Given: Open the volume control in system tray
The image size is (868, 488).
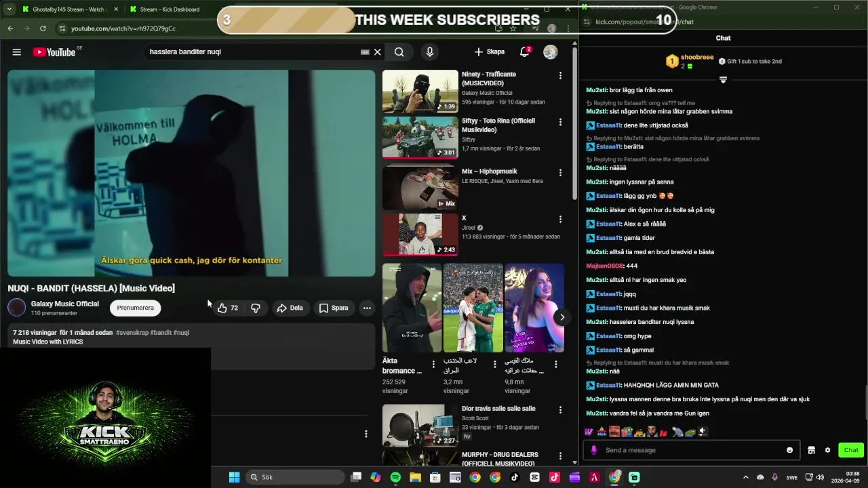Looking at the screenshot, I should (x=820, y=477).
